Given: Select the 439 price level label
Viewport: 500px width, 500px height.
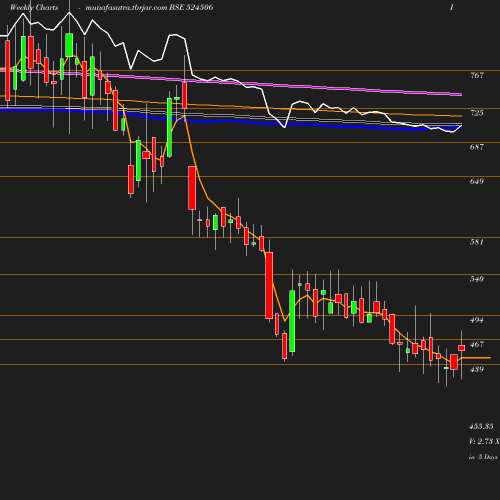Looking at the screenshot, I should point(477,369).
